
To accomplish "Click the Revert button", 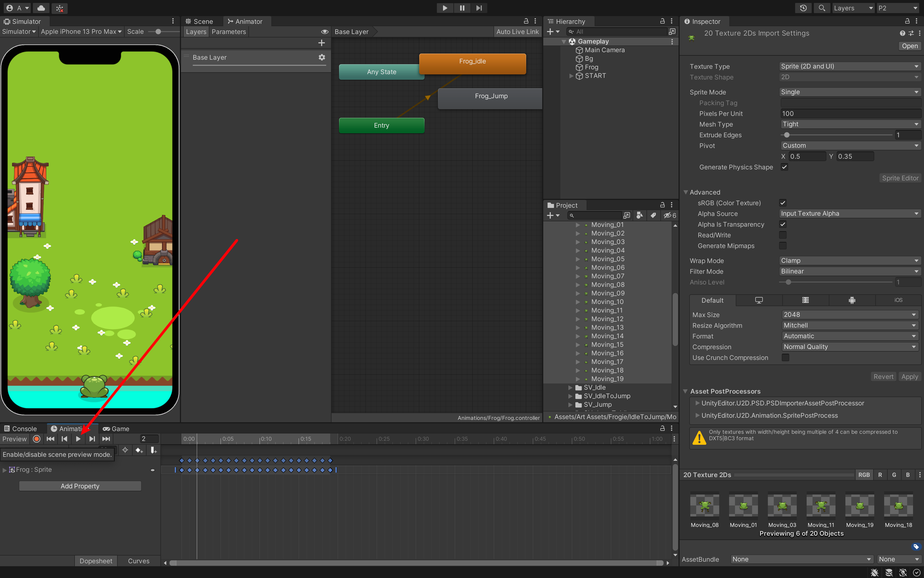I will tap(884, 377).
